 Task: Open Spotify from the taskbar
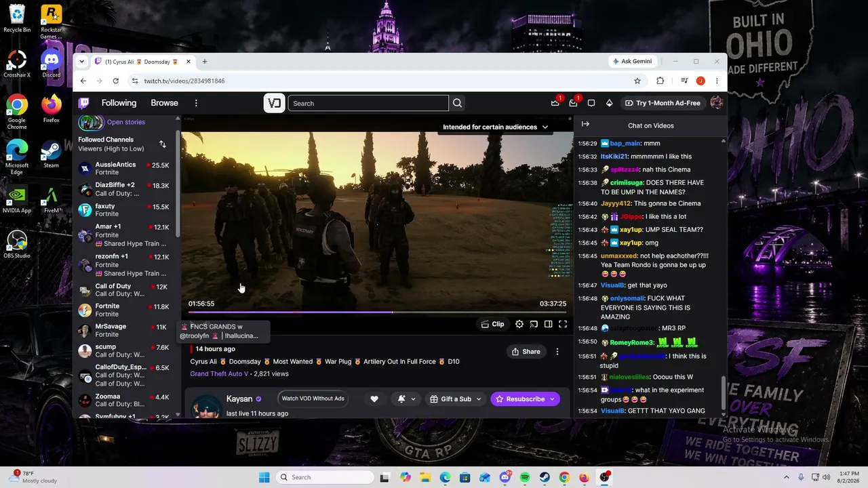pyautogui.click(x=525, y=477)
